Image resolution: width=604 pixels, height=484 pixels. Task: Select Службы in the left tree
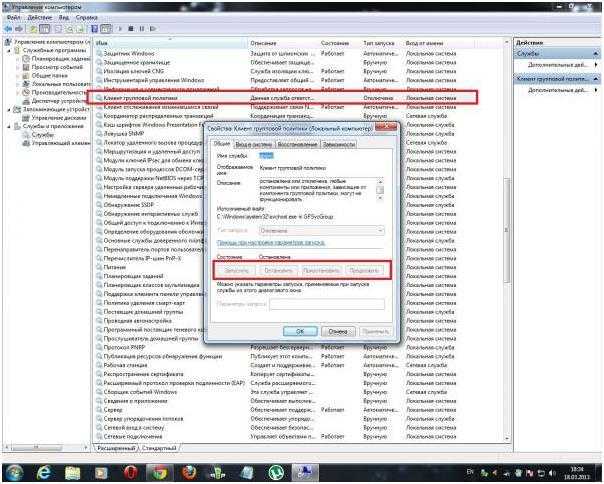click(42, 135)
